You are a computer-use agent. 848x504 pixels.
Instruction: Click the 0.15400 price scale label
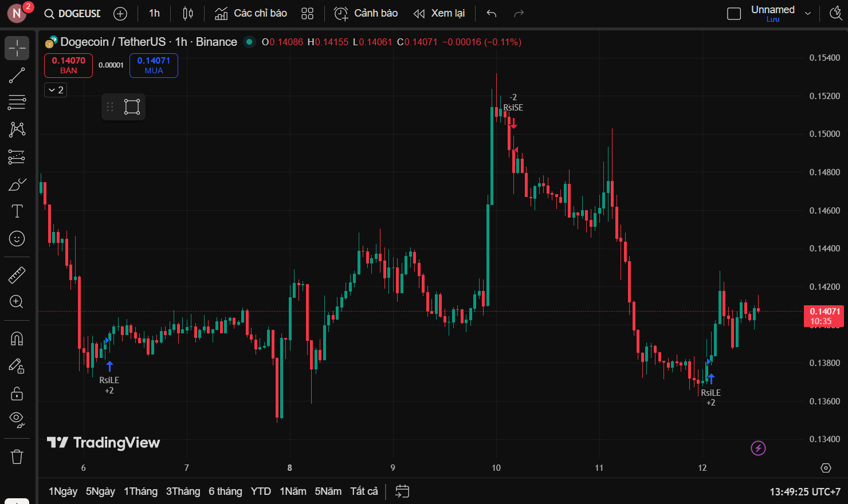pos(825,58)
